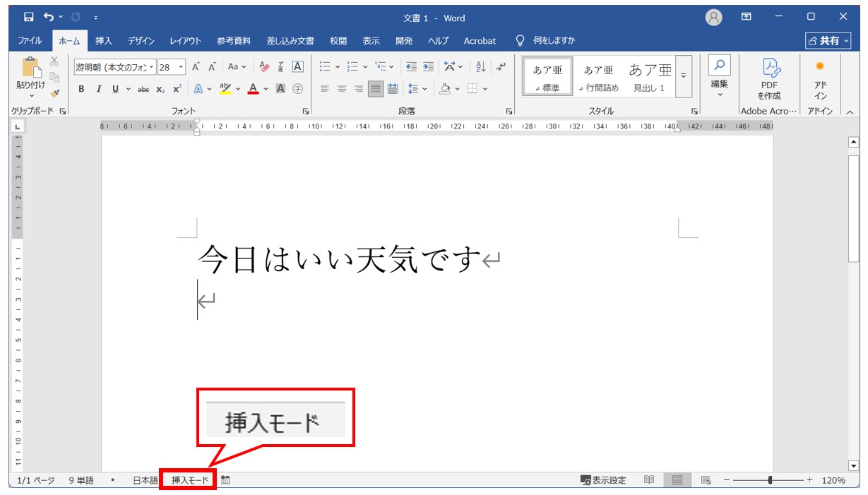Increase font size with larger A
The width and height of the screenshot is (868, 495).
pos(196,67)
